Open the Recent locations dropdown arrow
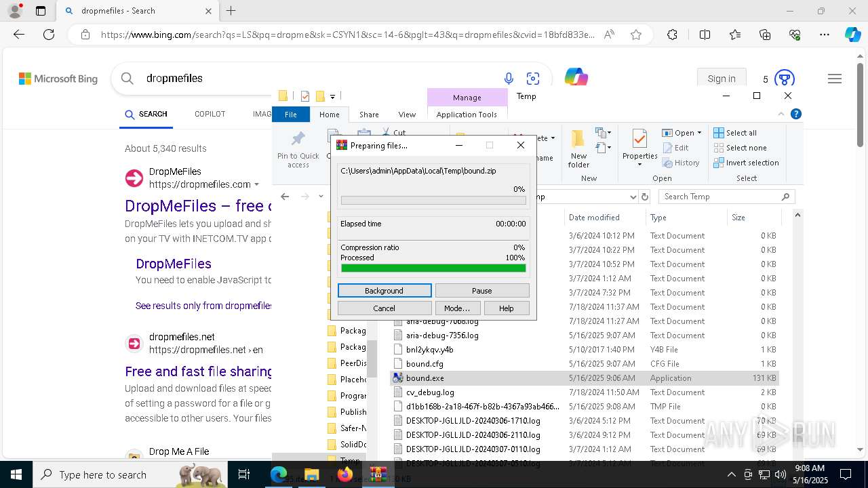This screenshot has width=868, height=488. click(321, 197)
